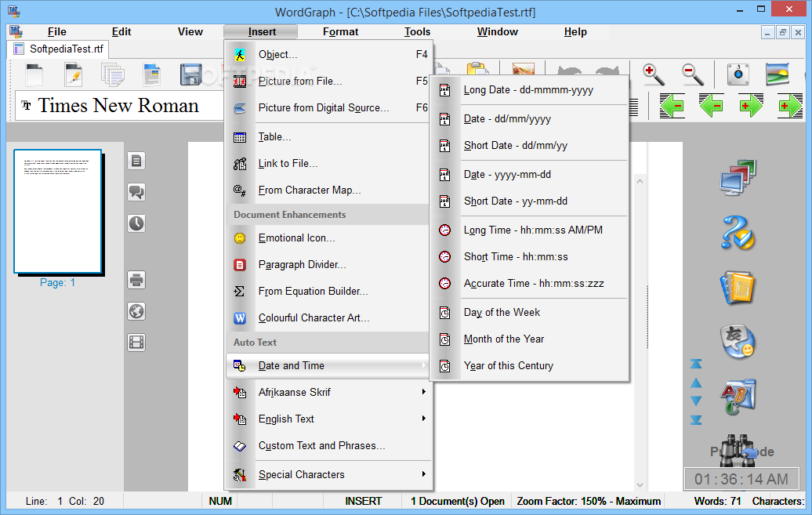Click the 01:36:14 AM clock display
This screenshot has width=812, height=515.
[x=741, y=479]
